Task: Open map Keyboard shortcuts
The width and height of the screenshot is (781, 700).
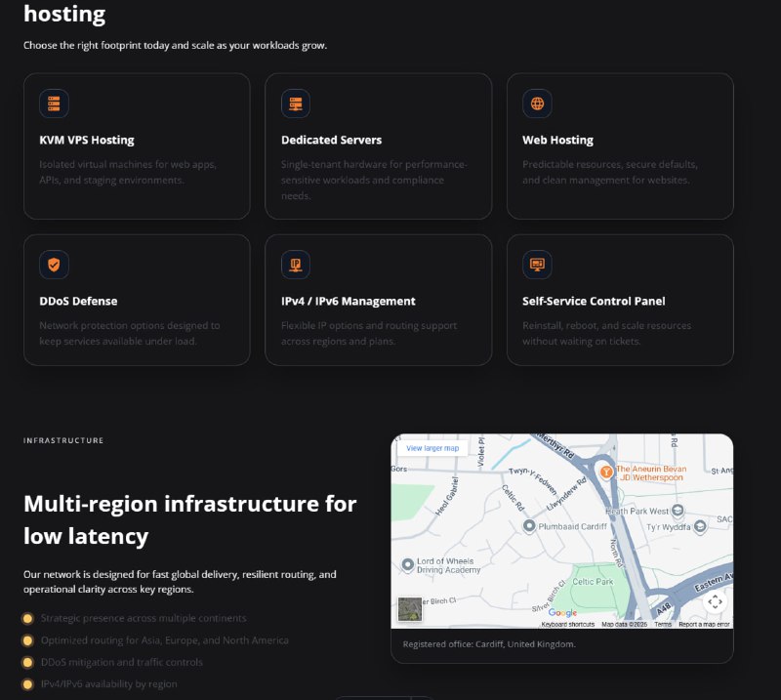Action: (568, 624)
